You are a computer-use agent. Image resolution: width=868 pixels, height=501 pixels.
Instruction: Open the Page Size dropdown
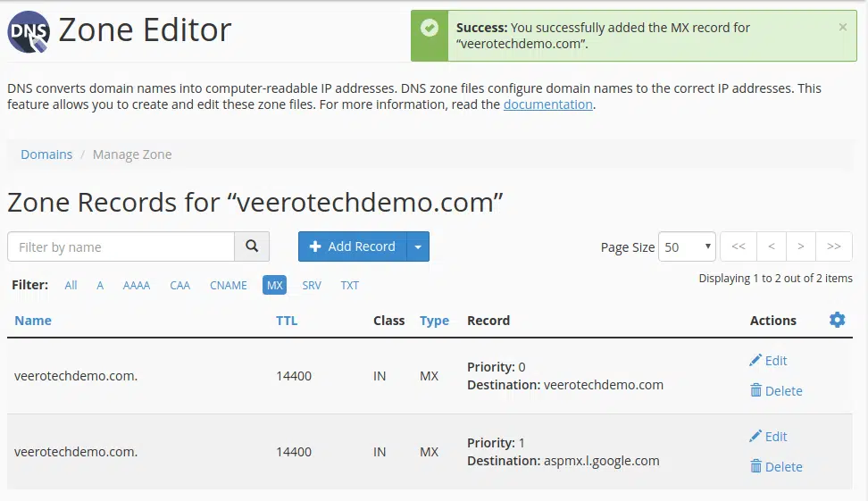pos(687,246)
